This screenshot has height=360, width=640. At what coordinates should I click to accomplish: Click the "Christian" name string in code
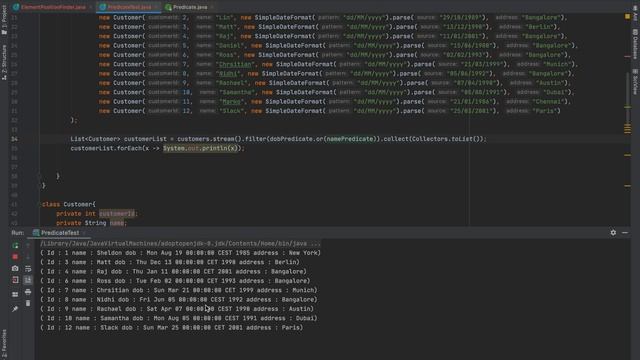coord(235,64)
